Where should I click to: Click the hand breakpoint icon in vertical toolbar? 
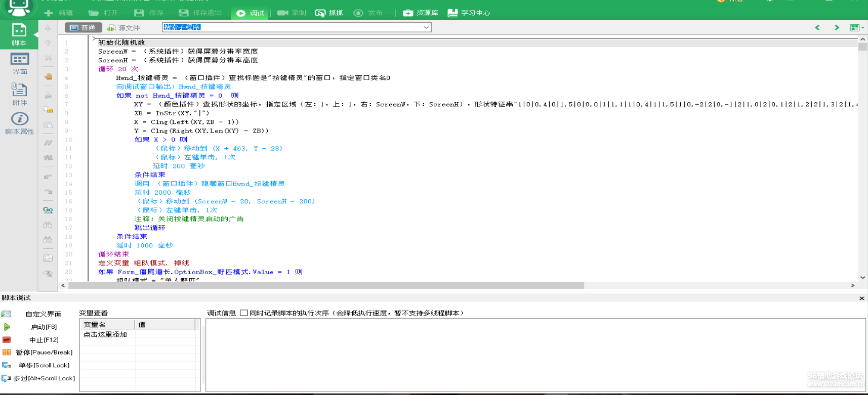[x=48, y=76]
